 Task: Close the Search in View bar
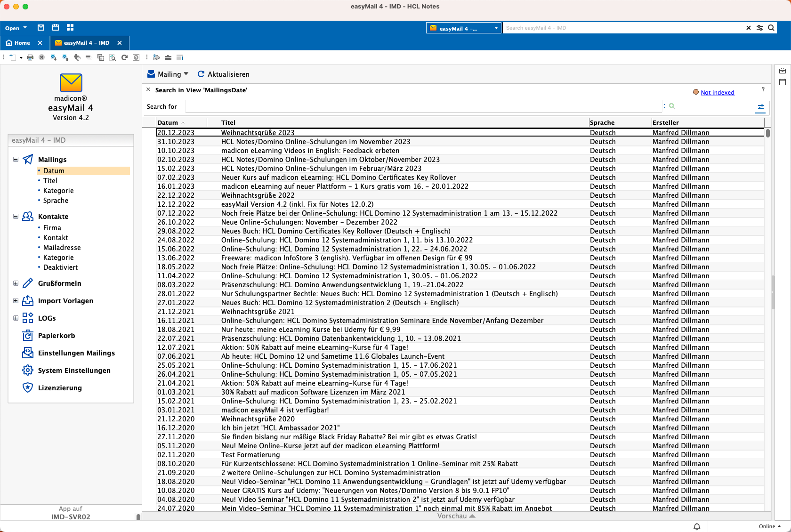(148, 89)
